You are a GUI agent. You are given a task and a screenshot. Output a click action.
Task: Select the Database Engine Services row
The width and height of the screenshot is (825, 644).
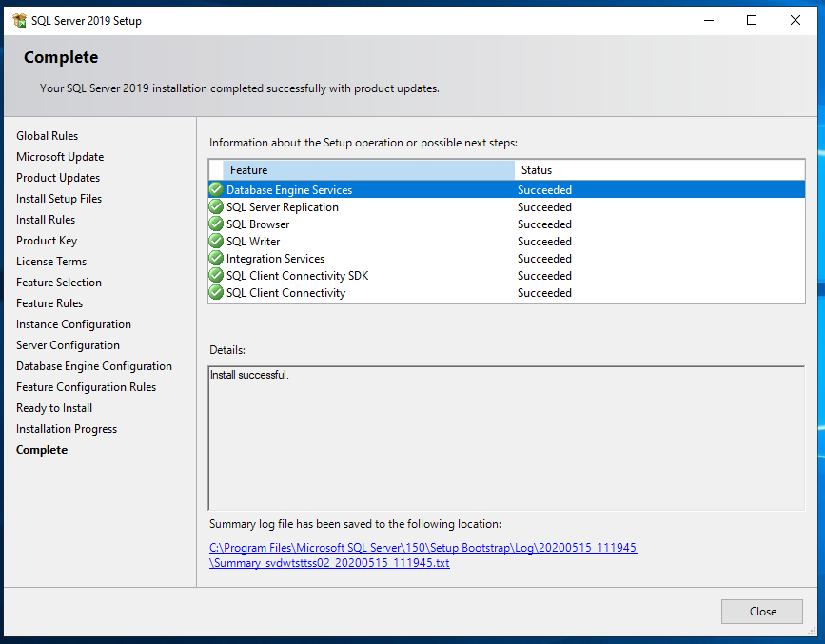506,189
